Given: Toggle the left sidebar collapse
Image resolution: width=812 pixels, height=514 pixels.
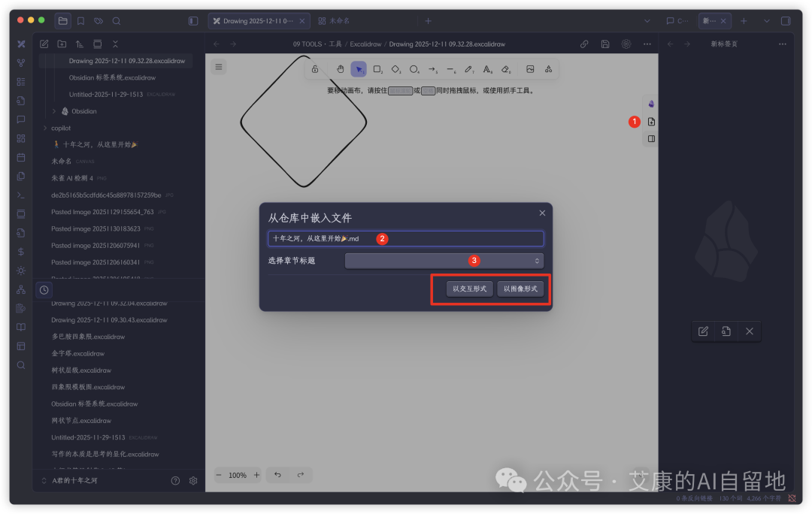Looking at the screenshot, I should 193,21.
